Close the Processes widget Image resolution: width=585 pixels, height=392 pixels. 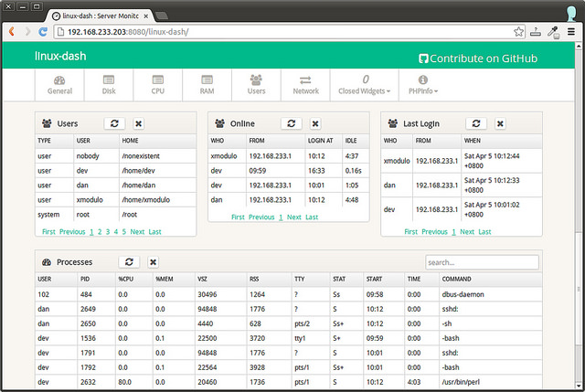point(153,262)
